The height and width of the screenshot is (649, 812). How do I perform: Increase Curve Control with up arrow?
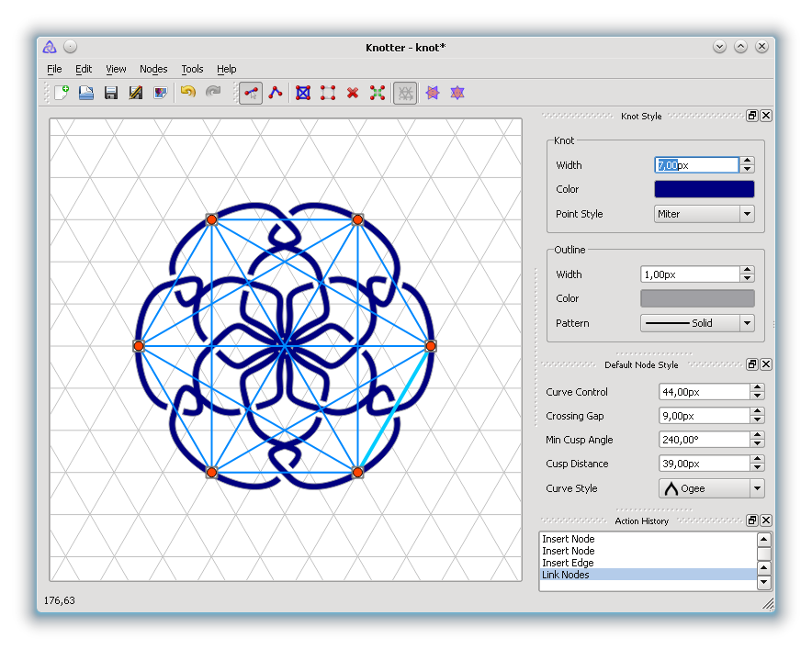point(757,387)
